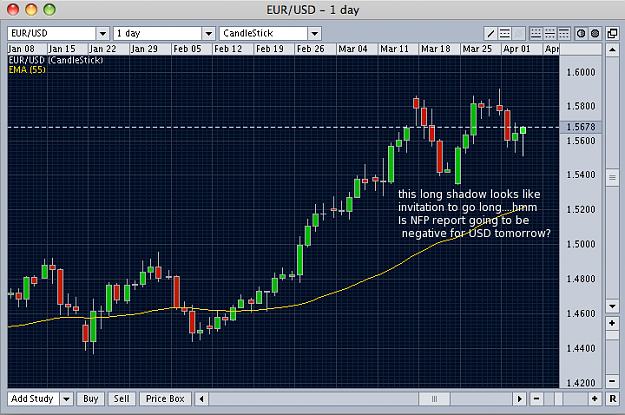Screen dimensions: 625x415
Task: Click the greyed-out delete drawing icon
Action: click(x=519, y=33)
